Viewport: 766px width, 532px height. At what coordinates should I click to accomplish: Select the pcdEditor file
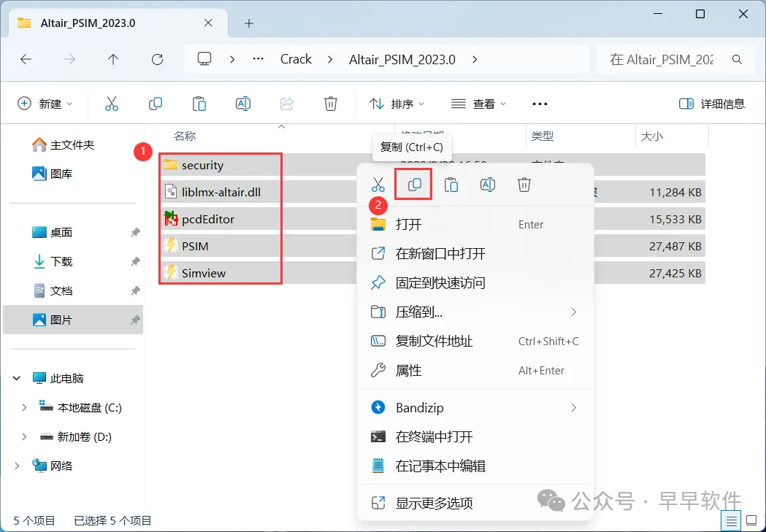pyautogui.click(x=199, y=219)
